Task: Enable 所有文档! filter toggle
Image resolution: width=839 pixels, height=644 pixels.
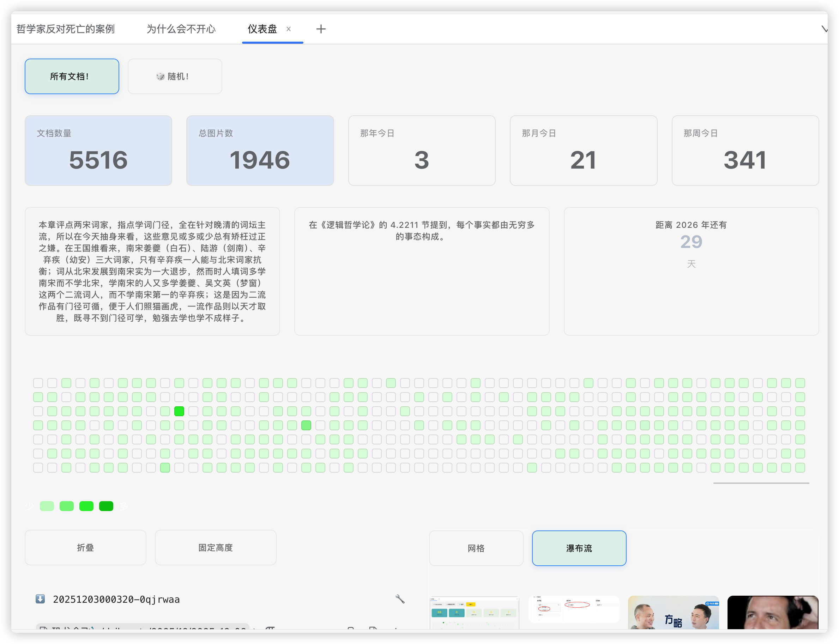Action: click(72, 76)
